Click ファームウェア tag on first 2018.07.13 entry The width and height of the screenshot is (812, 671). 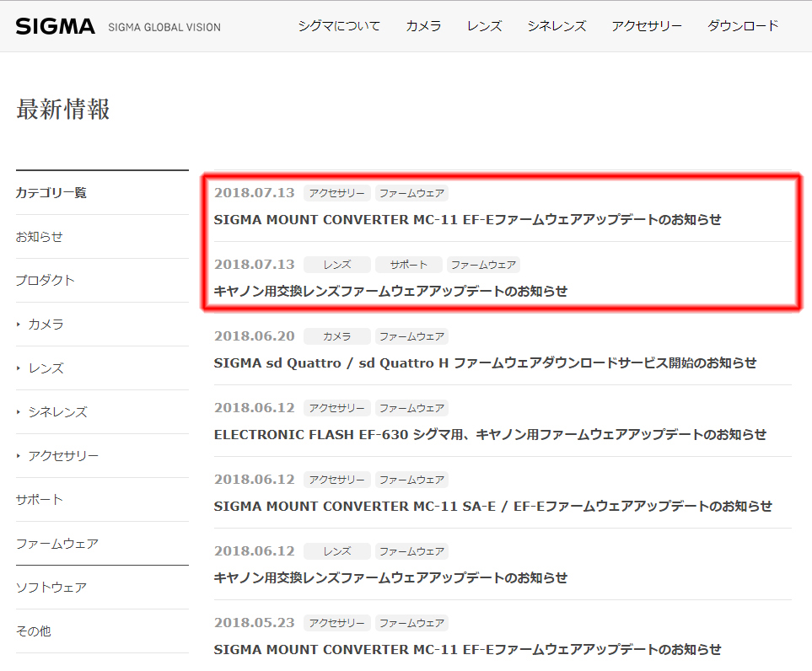411,193
